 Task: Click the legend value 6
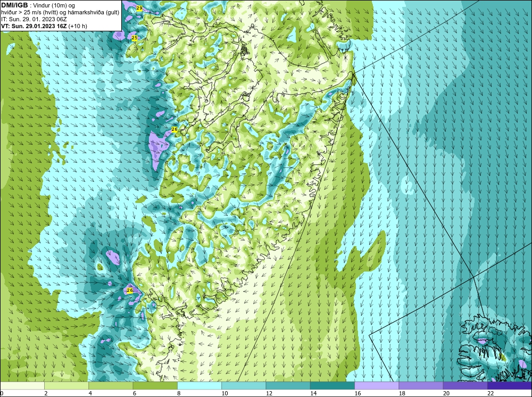[135, 393]
